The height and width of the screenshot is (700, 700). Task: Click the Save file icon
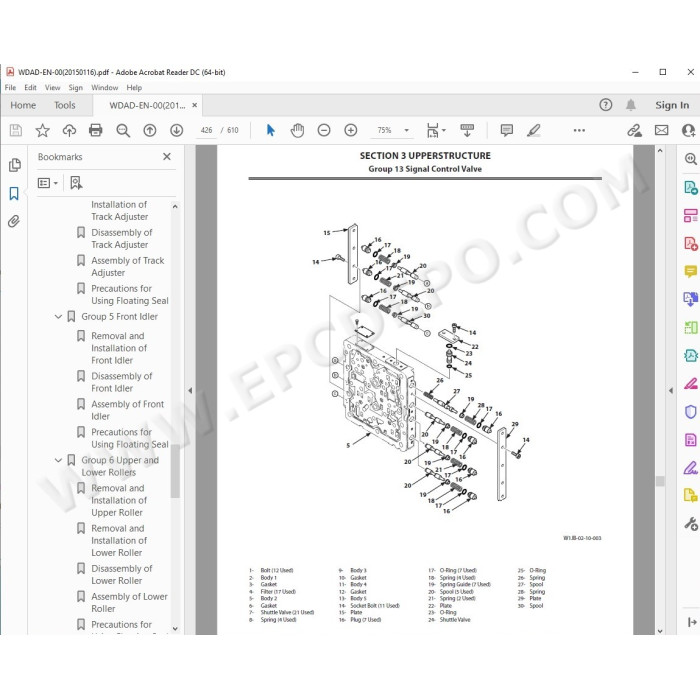pyautogui.click(x=16, y=130)
